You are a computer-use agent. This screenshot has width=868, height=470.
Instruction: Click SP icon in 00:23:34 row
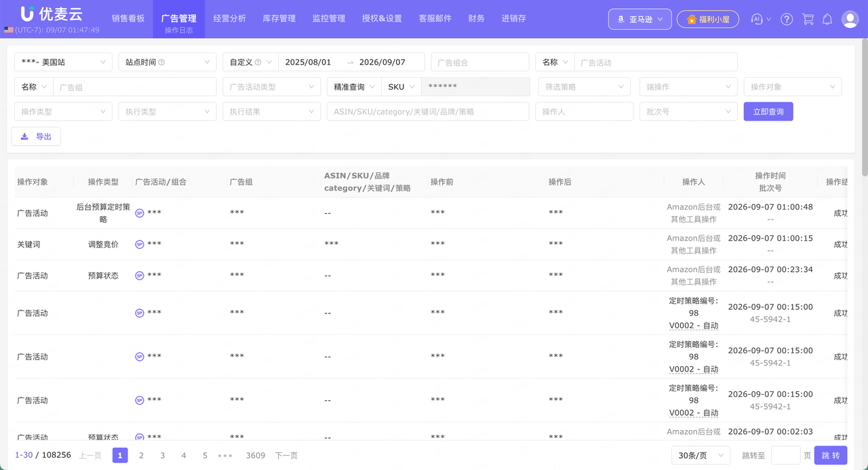pos(139,275)
